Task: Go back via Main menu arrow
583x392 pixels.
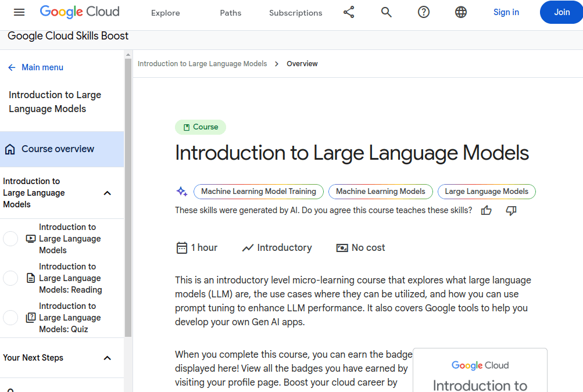Action: [12, 67]
